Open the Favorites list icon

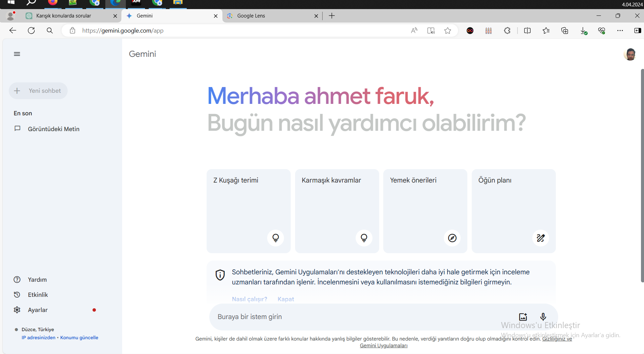546,31
